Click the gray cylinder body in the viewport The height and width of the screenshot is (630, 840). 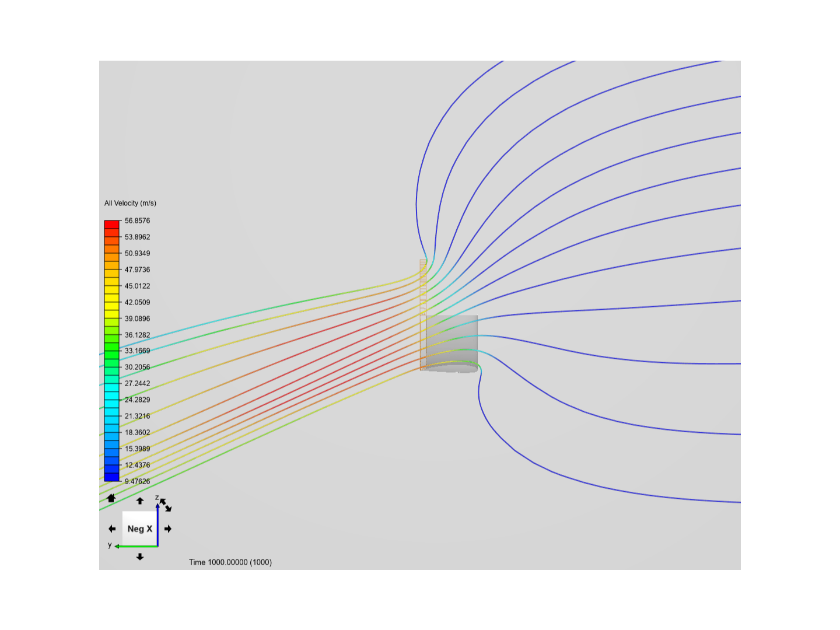click(452, 344)
